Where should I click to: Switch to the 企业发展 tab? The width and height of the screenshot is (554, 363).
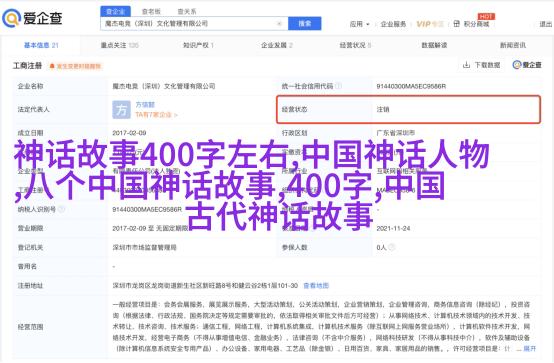coord(277,45)
